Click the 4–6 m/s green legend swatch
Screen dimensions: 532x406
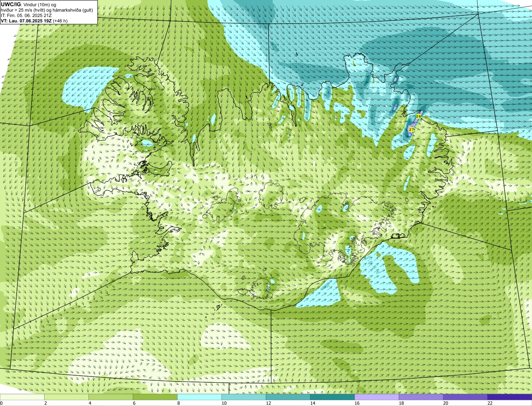[111, 397]
